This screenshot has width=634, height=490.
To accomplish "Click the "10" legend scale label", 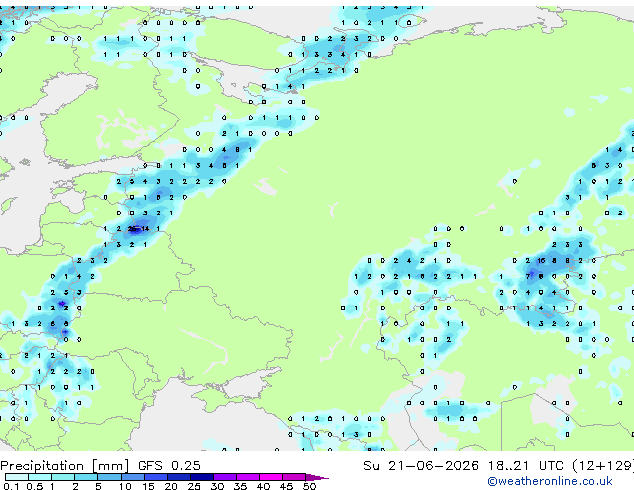I will click(125, 486).
